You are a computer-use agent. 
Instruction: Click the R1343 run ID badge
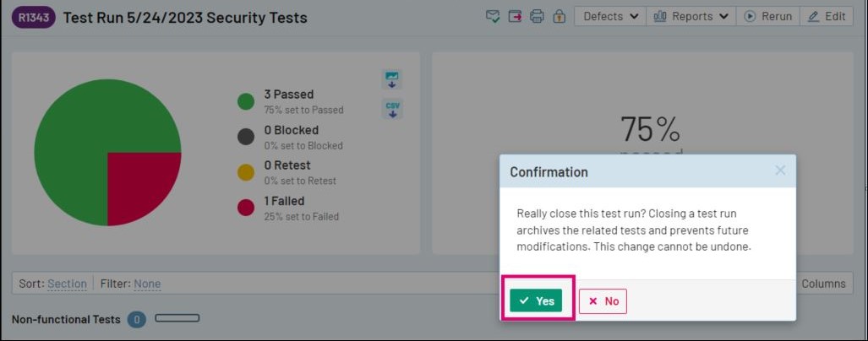point(34,17)
